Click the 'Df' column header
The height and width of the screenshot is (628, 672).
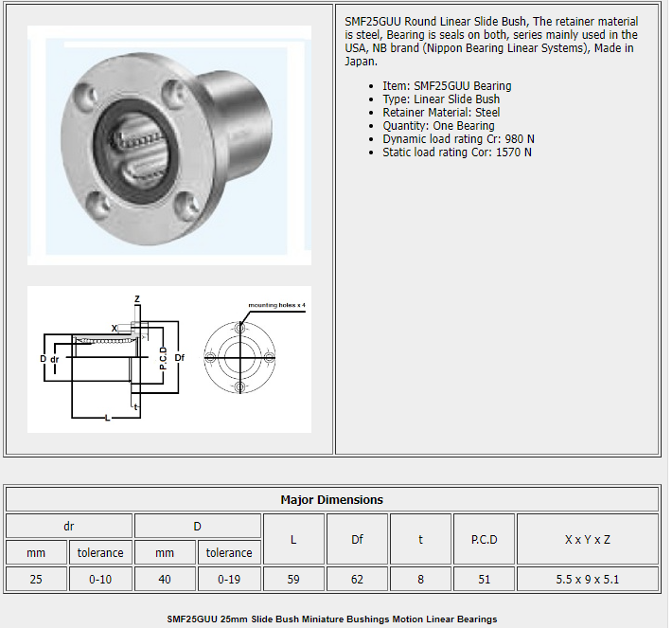pyautogui.click(x=357, y=540)
